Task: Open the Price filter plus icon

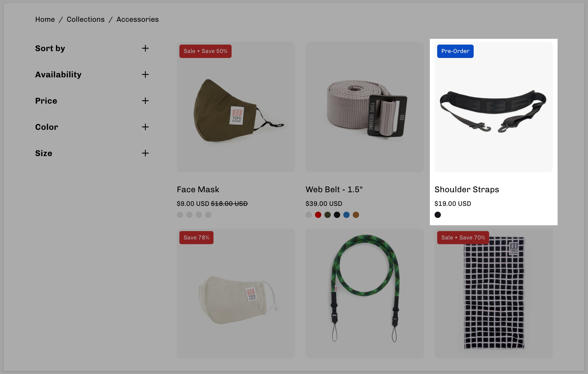Action: click(145, 101)
